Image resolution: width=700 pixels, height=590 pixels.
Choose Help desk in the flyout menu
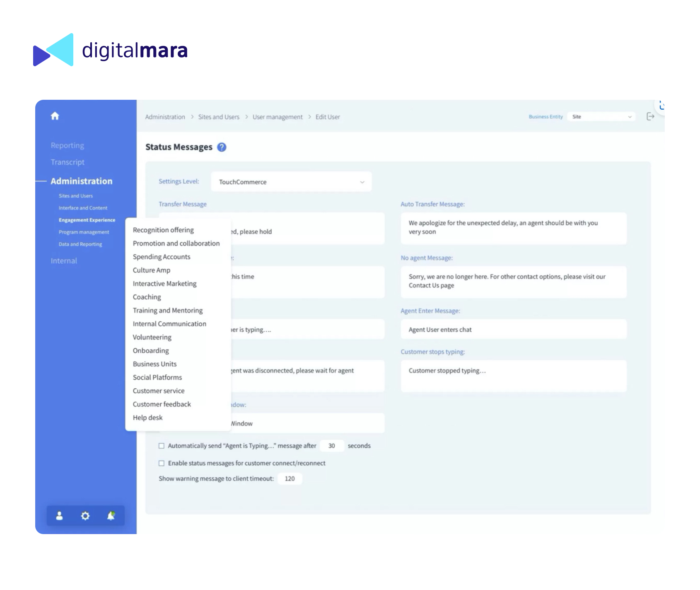(147, 417)
